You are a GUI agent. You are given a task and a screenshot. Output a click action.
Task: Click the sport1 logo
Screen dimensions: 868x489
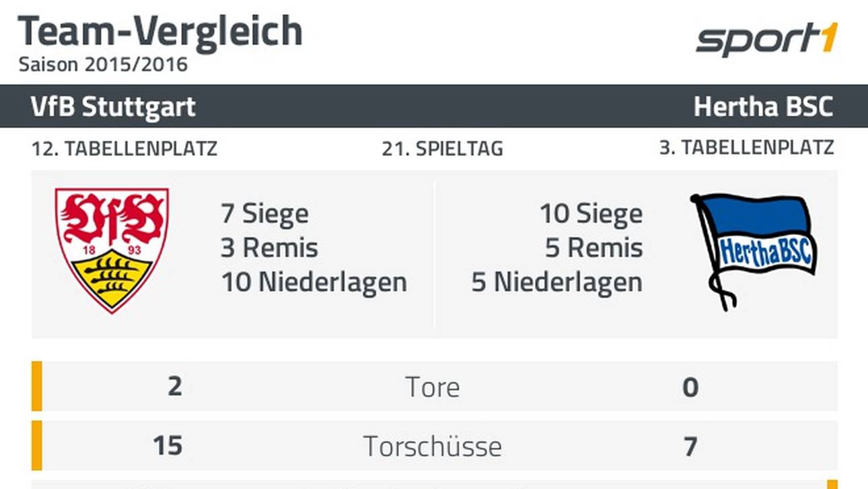click(x=766, y=40)
